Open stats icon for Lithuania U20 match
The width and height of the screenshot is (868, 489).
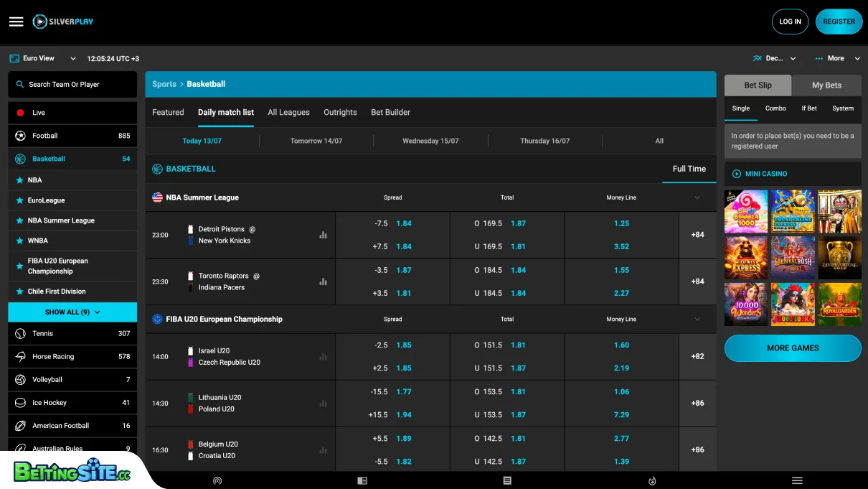tap(323, 404)
